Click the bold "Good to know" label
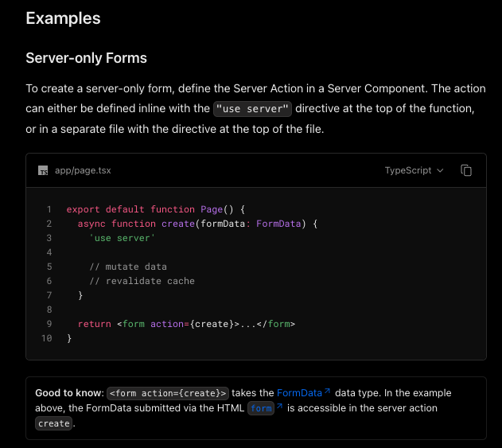Image resolution: width=502 pixels, height=448 pixels. tap(69, 393)
